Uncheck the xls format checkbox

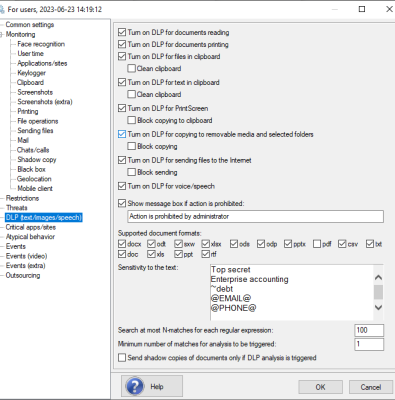click(x=151, y=254)
